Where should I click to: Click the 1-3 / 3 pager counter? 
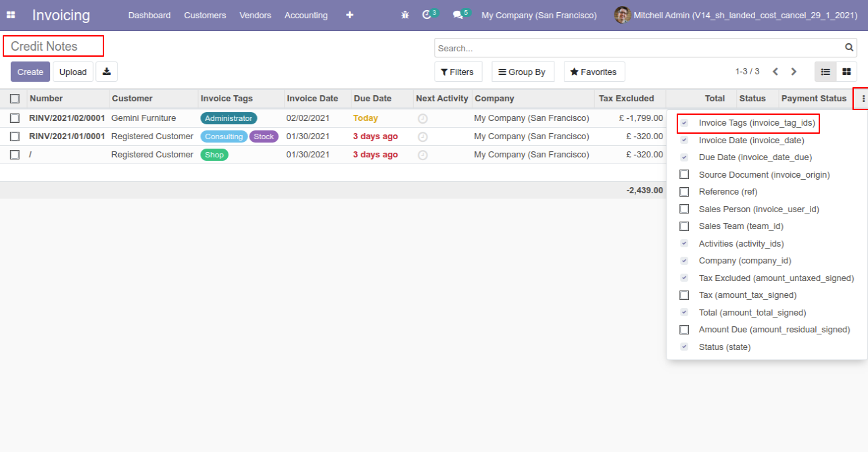[747, 72]
